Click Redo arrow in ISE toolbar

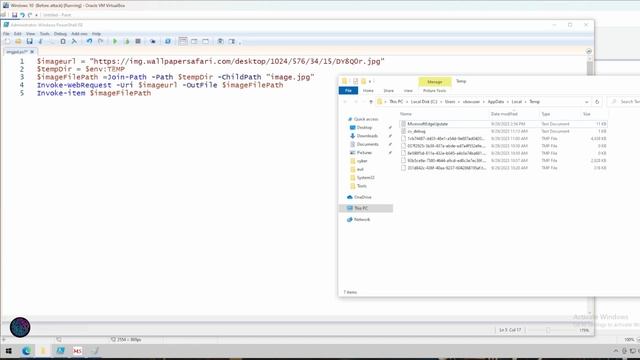coord(100,42)
